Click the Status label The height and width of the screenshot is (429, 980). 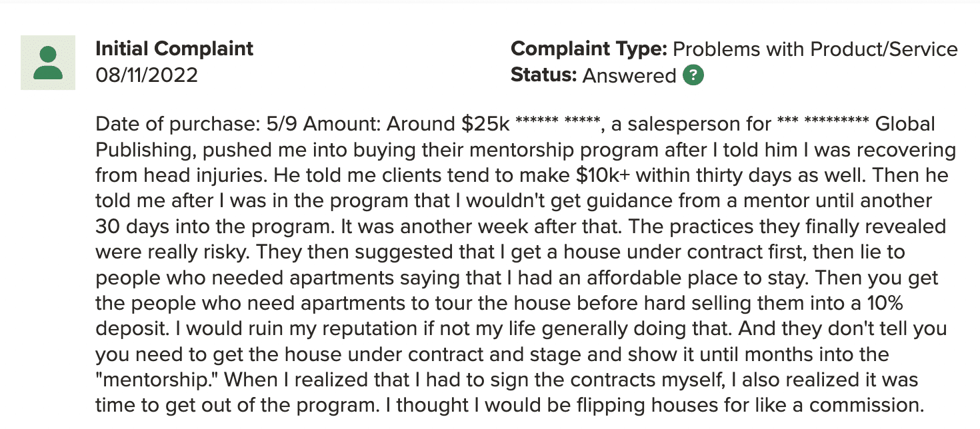544,75
